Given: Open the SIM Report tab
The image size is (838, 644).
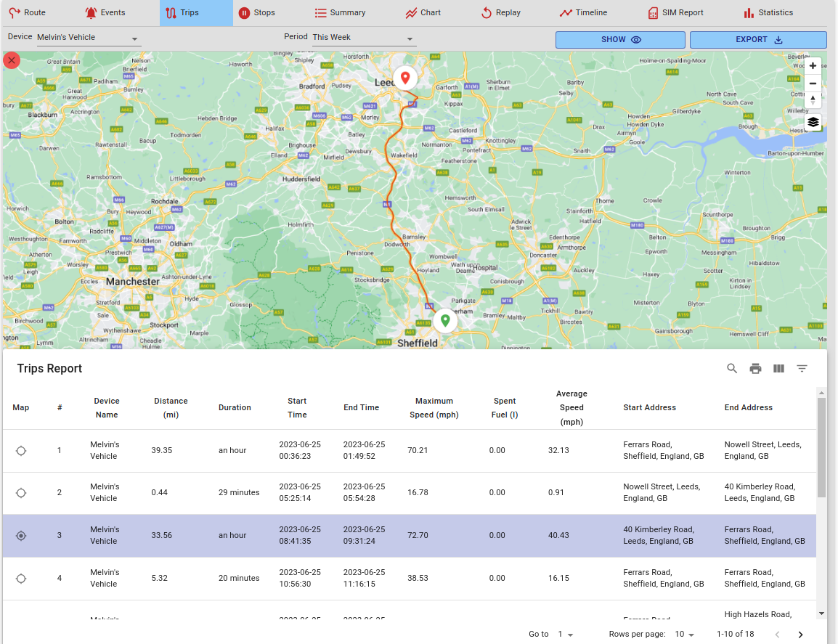Looking at the screenshot, I should pyautogui.click(x=675, y=13).
